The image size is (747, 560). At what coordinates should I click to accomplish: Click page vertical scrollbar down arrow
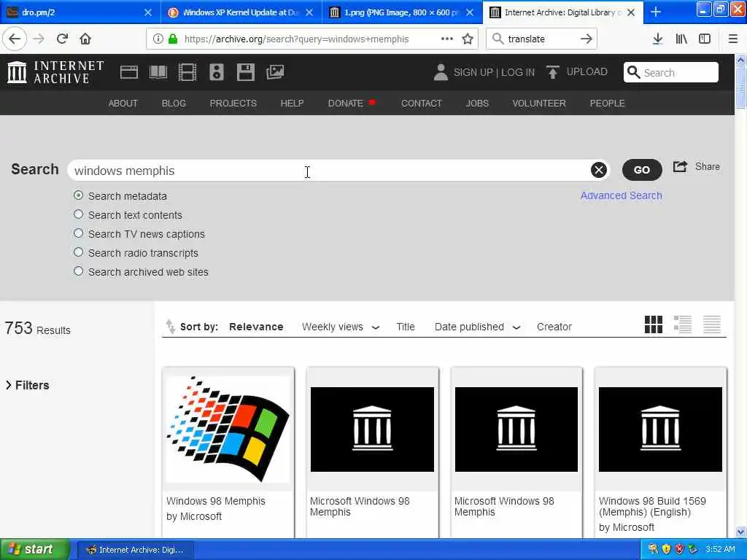[x=740, y=532]
